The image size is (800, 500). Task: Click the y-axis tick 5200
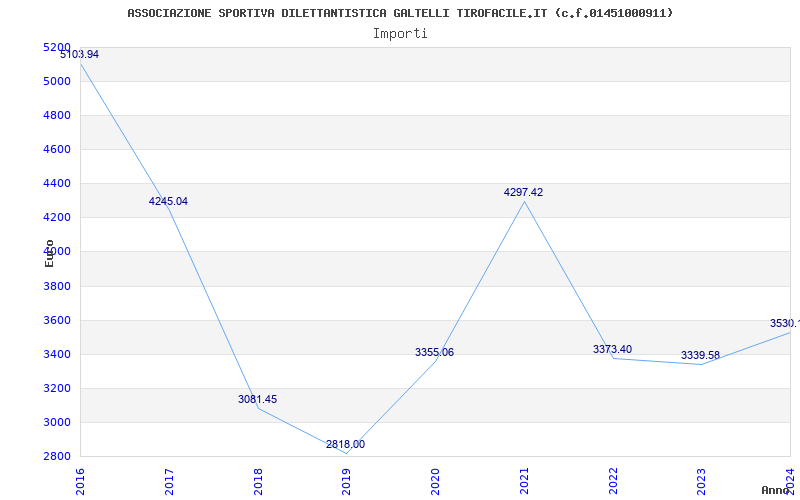(x=57, y=47)
